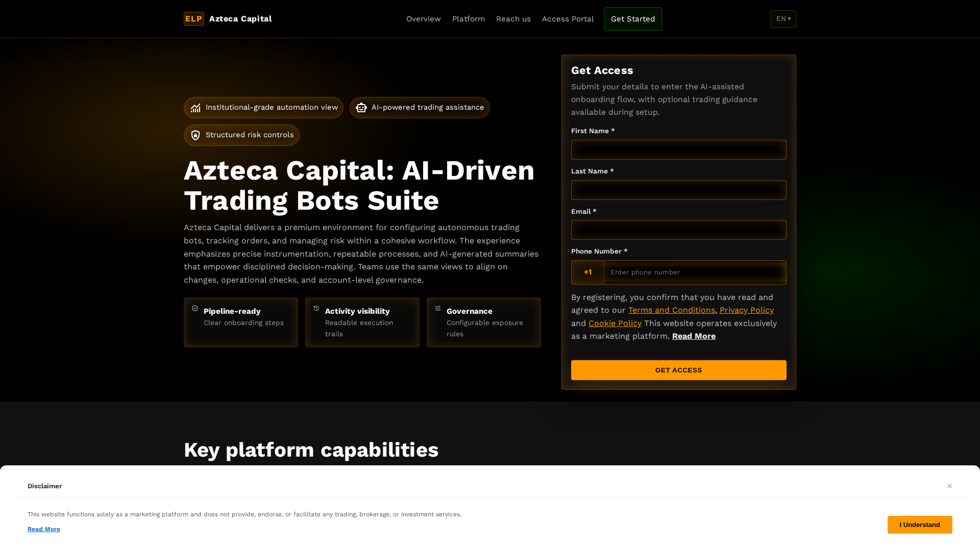Click the Get Access form heading

click(x=602, y=70)
